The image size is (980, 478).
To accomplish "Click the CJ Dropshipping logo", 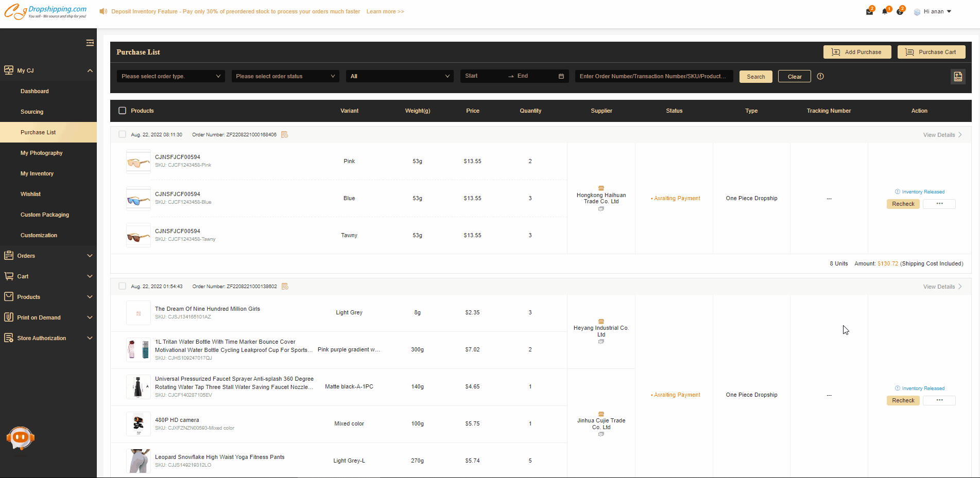I will [x=46, y=11].
